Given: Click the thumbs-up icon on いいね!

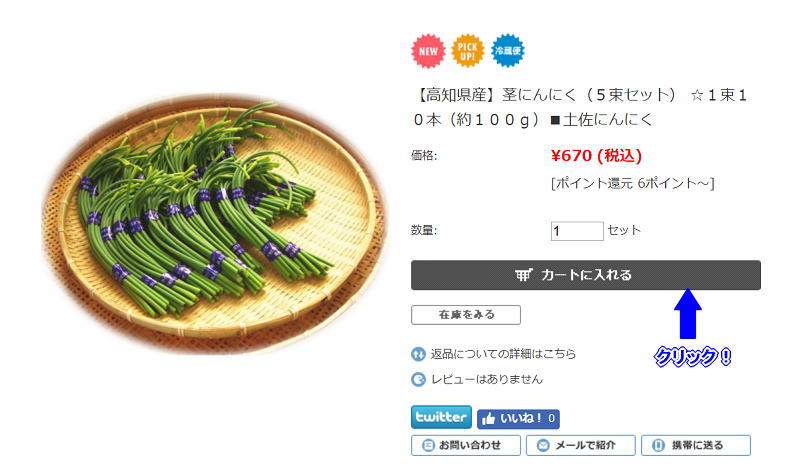Looking at the screenshot, I should tap(489, 419).
